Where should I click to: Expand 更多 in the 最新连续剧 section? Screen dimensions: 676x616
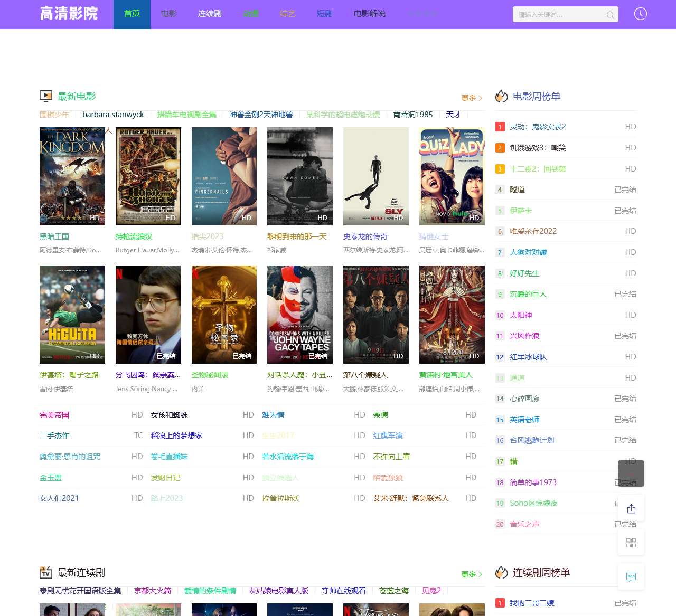tap(472, 574)
